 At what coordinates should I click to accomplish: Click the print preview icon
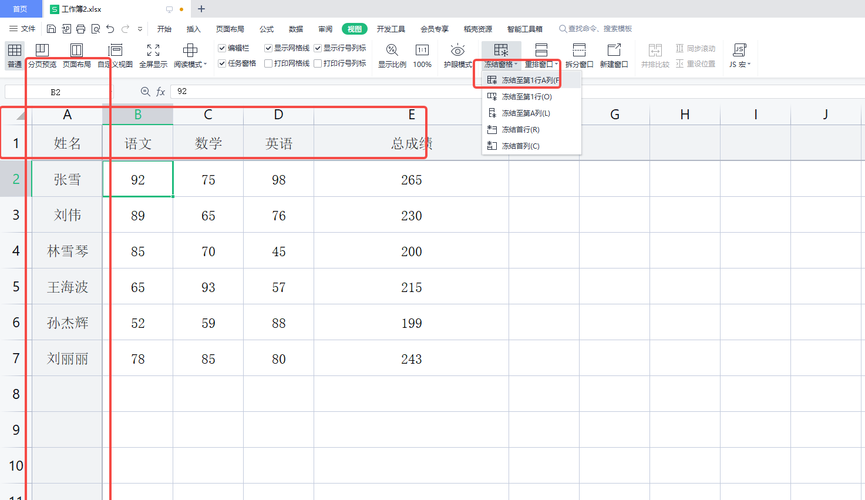(95, 29)
